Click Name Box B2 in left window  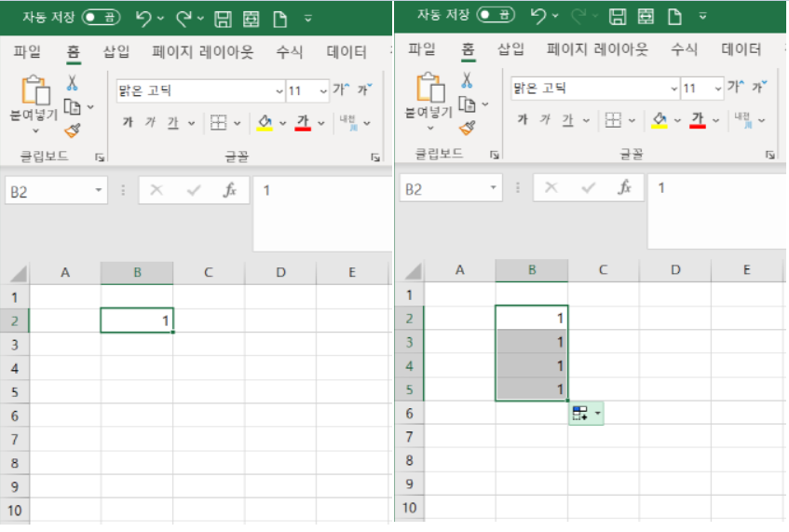[49, 191]
